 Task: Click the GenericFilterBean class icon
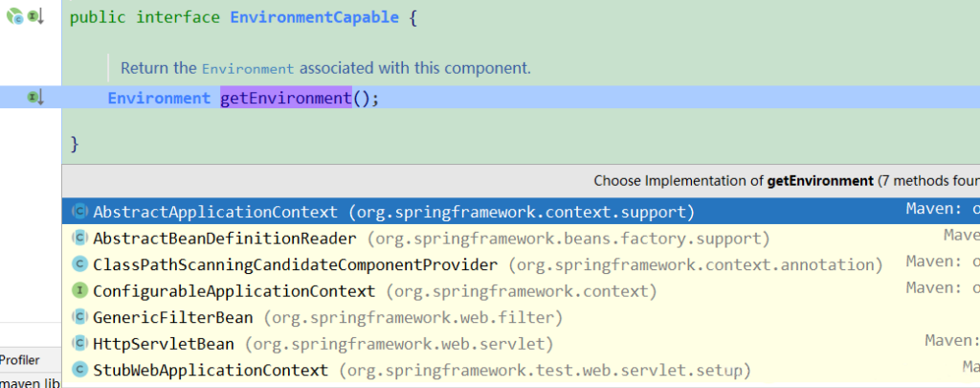[x=80, y=317]
